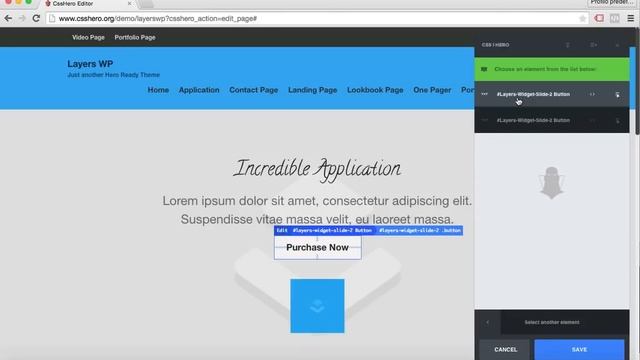Screen dimensions: 640x360
Task: Click the pointer icon on highlighted row
Action: [618, 95]
